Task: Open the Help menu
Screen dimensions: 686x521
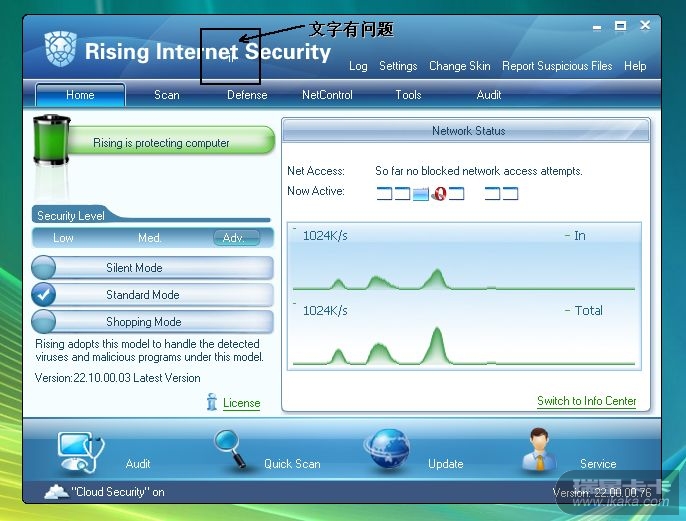Action: [635, 66]
